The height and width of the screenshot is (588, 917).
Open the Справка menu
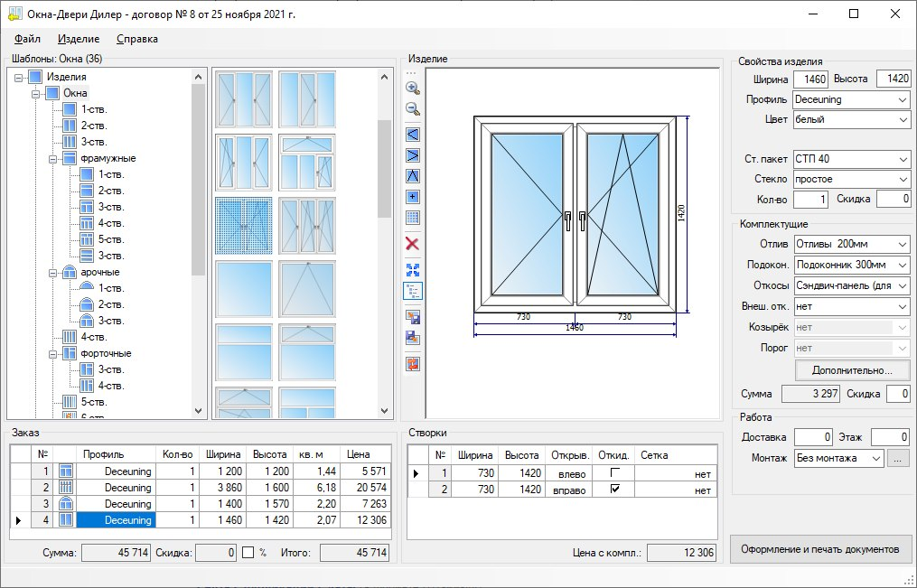137,39
